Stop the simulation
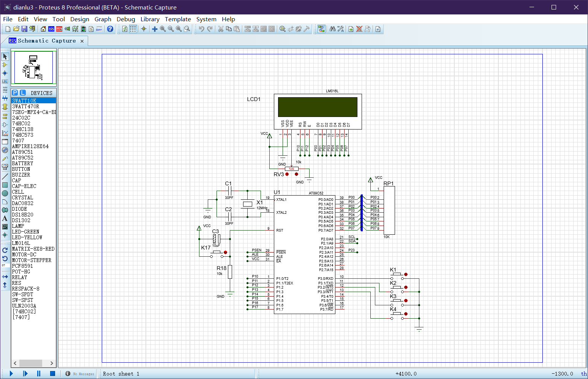588x379 pixels. coord(52,374)
